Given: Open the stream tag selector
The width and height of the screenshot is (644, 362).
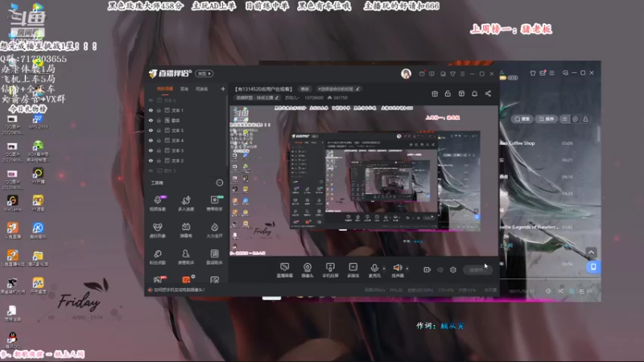Looking at the screenshot, I should (x=338, y=88).
